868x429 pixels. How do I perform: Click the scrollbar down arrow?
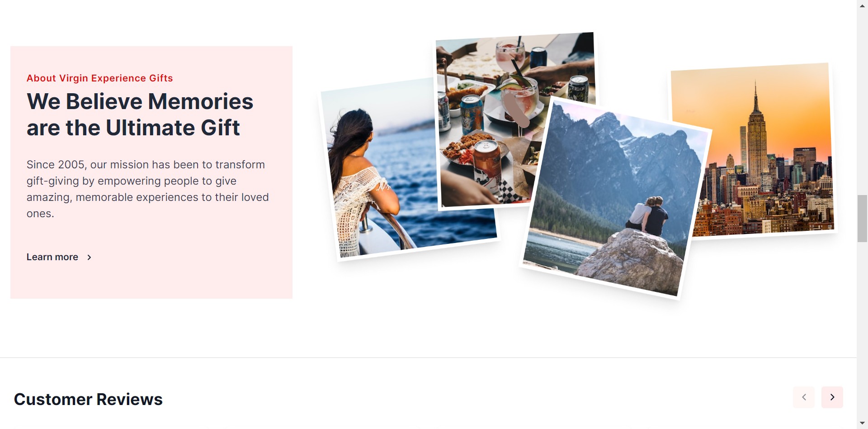(x=862, y=423)
